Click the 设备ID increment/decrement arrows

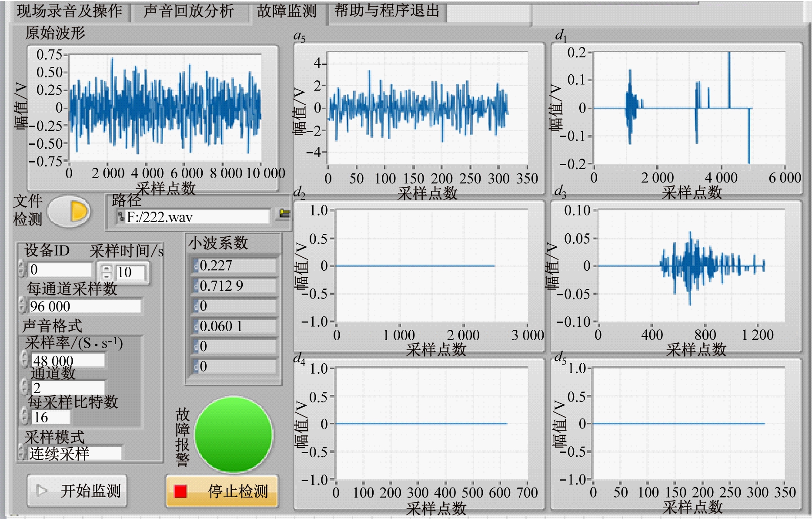22,269
